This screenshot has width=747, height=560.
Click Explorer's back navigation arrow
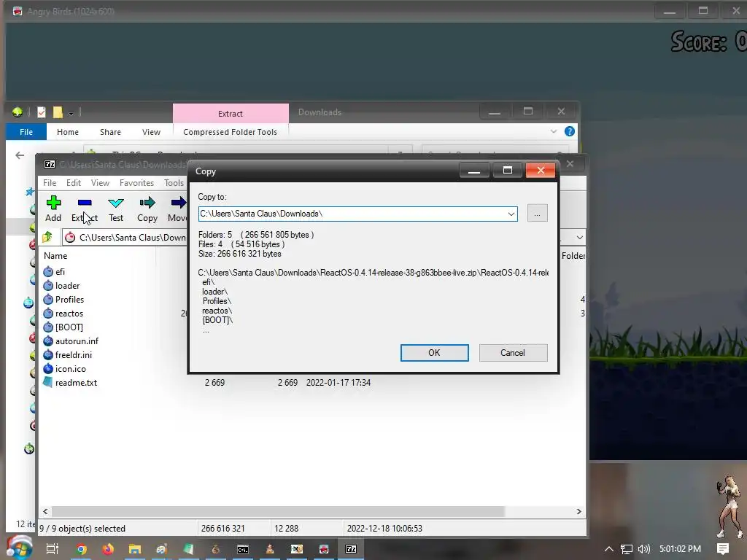[20, 155]
